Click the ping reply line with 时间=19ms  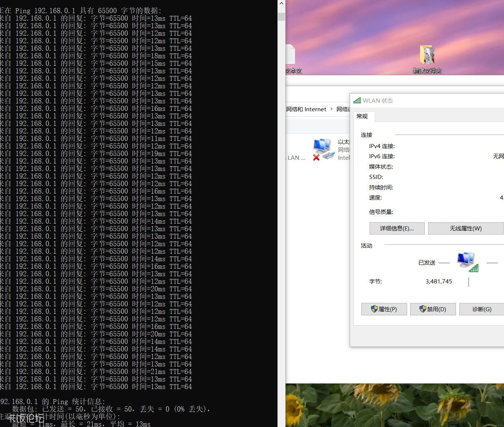pos(96,153)
